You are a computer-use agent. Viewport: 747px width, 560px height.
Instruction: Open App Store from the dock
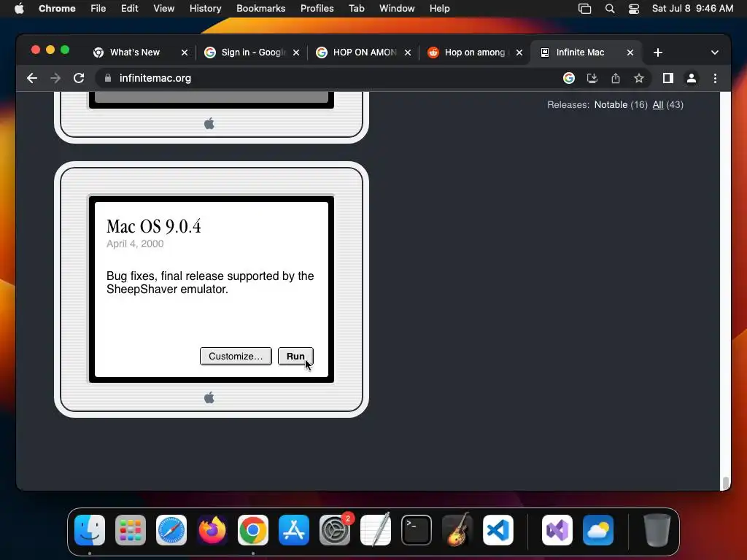294,530
